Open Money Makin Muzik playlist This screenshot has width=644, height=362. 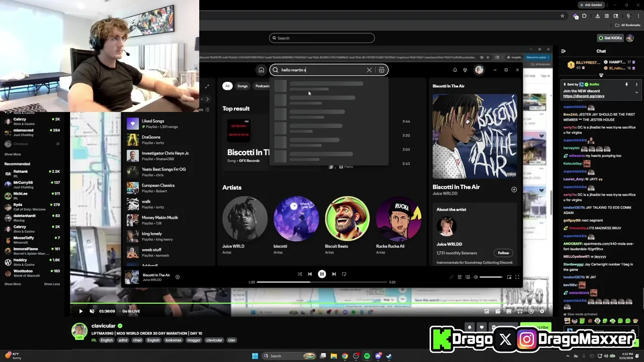click(x=168, y=220)
